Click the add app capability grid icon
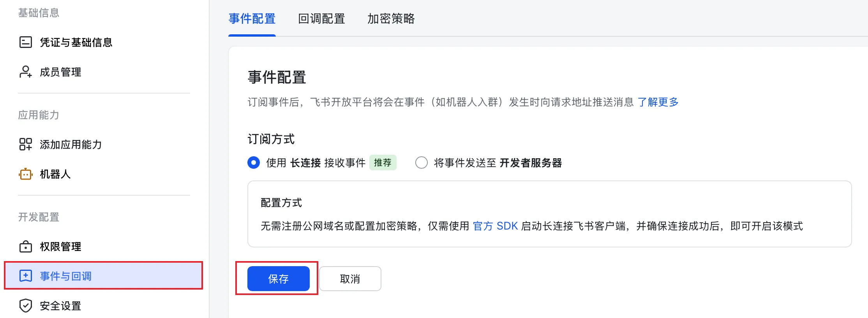The image size is (868, 318). (26, 144)
